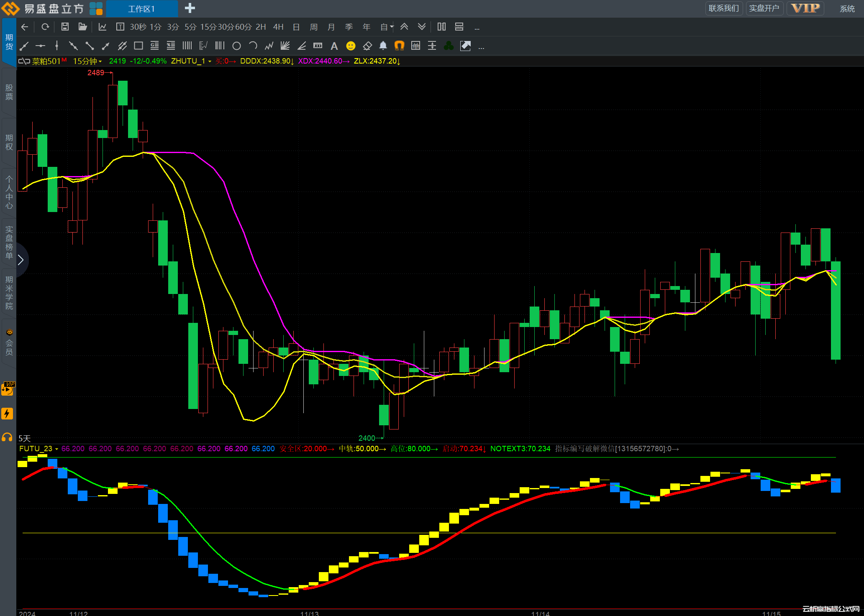Open the 实盘榜单 sidebar tab

9,243
